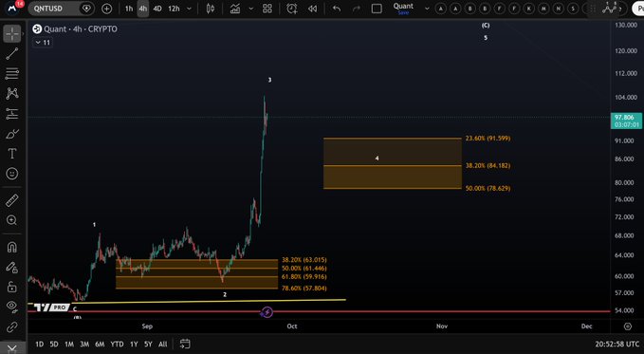Switch to the 12h interval
Screen dimensions: 644x354
[174, 9]
